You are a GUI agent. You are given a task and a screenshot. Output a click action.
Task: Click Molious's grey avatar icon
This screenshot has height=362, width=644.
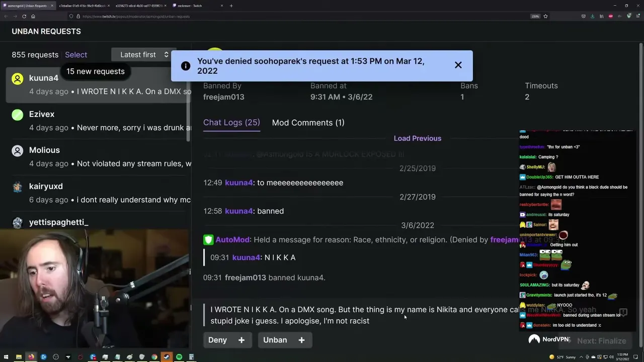click(18, 151)
